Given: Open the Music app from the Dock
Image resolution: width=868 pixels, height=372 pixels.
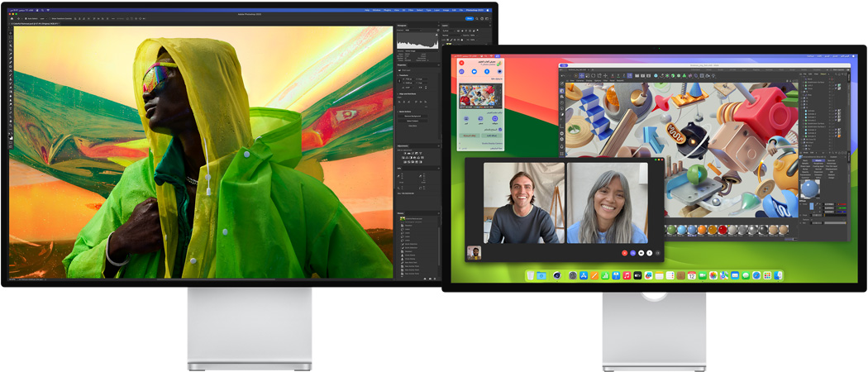Looking at the screenshot, I should point(627,275).
